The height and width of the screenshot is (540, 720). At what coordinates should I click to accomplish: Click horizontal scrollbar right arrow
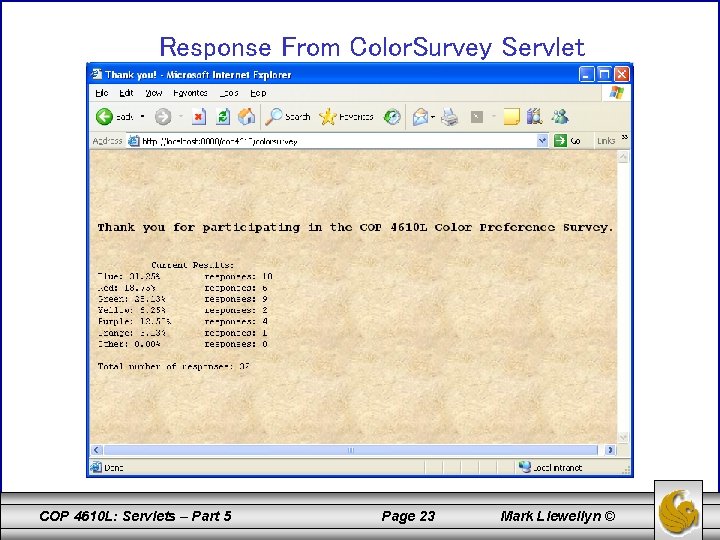pyautogui.click(x=610, y=450)
